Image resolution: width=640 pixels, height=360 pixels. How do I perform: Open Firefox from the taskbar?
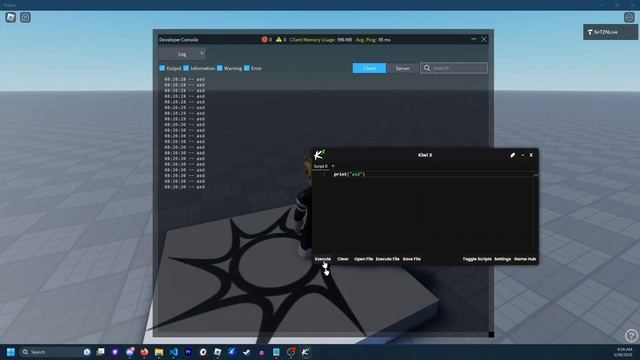pyautogui.click(x=144, y=352)
